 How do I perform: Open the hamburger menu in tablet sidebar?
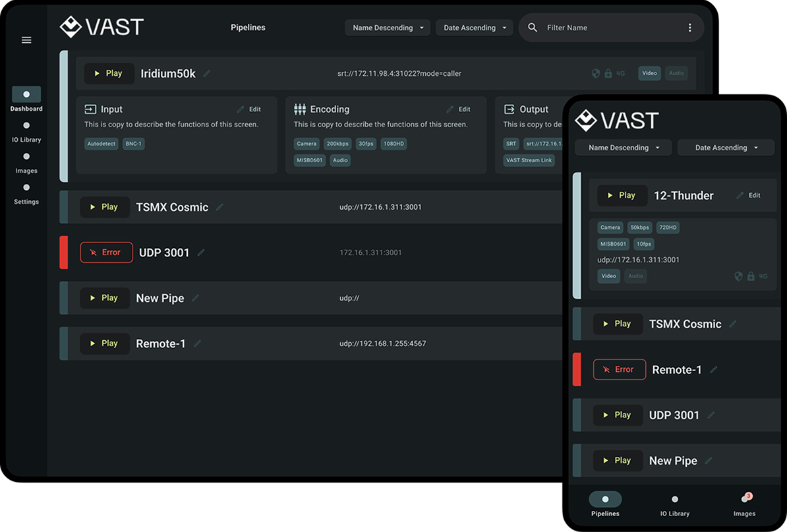coord(26,40)
